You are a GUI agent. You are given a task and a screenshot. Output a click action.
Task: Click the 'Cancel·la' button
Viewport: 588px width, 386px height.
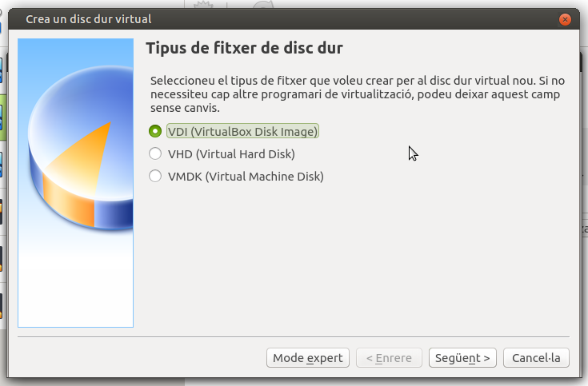[541, 358]
